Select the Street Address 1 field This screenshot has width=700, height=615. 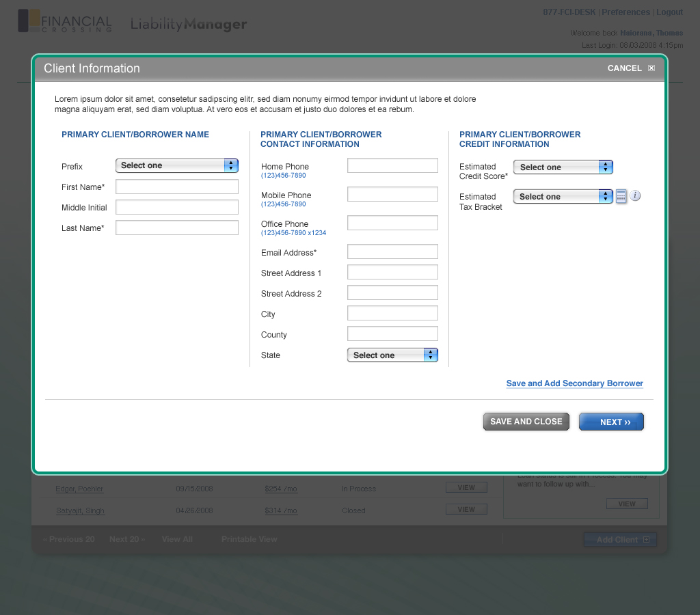pos(392,273)
